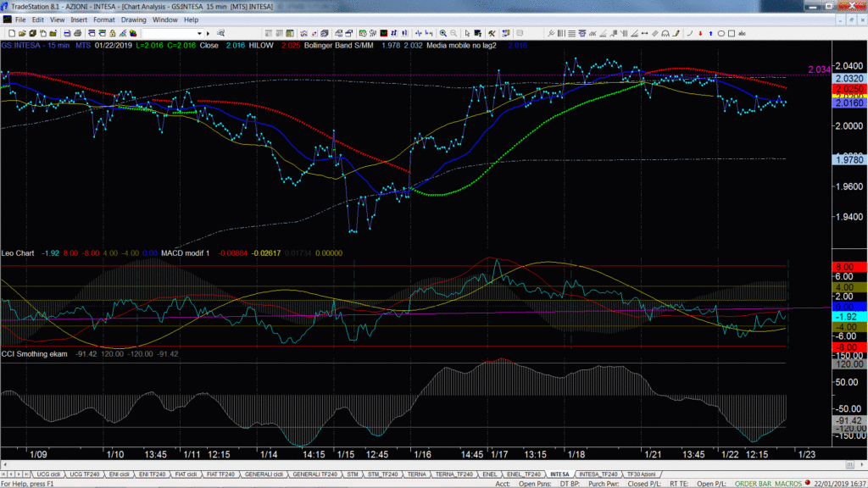868x488 pixels.
Task: Switch to the ENI cicli tab
Action: 119,474
